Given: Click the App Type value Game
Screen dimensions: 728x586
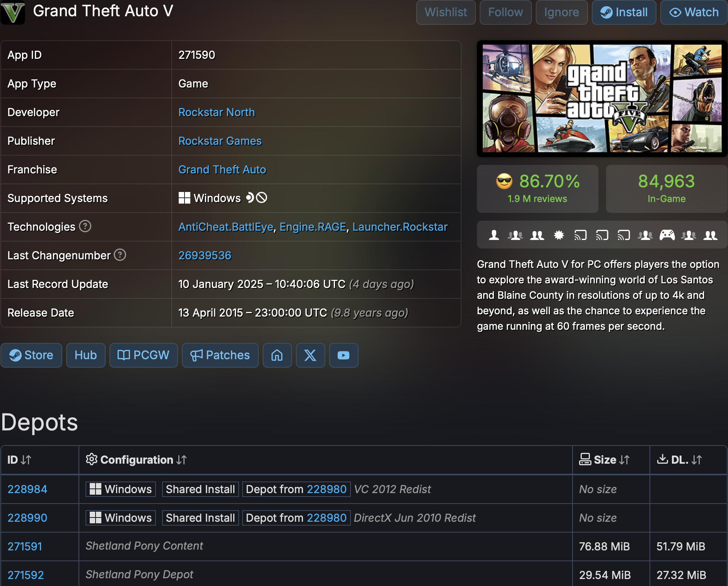Looking at the screenshot, I should pyautogui.click(x=193, y=84).
